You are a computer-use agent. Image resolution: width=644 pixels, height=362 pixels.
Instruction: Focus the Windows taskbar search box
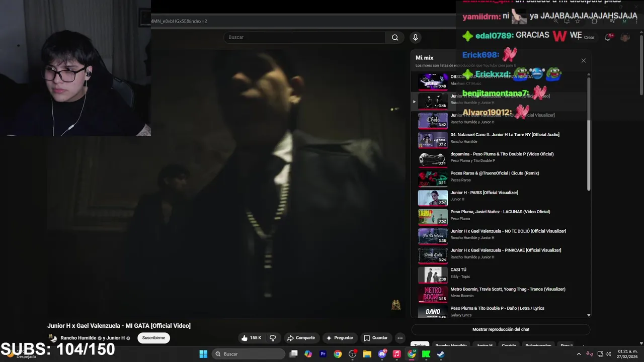coord(249,354)
